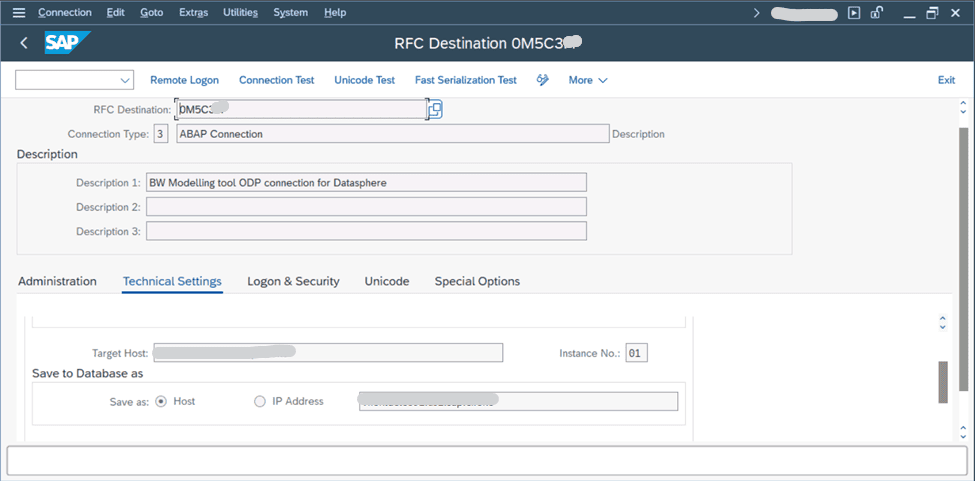Open the command field dropdown arrow
This screenshot has width=975, height=481.
click(x=125, y=80)
